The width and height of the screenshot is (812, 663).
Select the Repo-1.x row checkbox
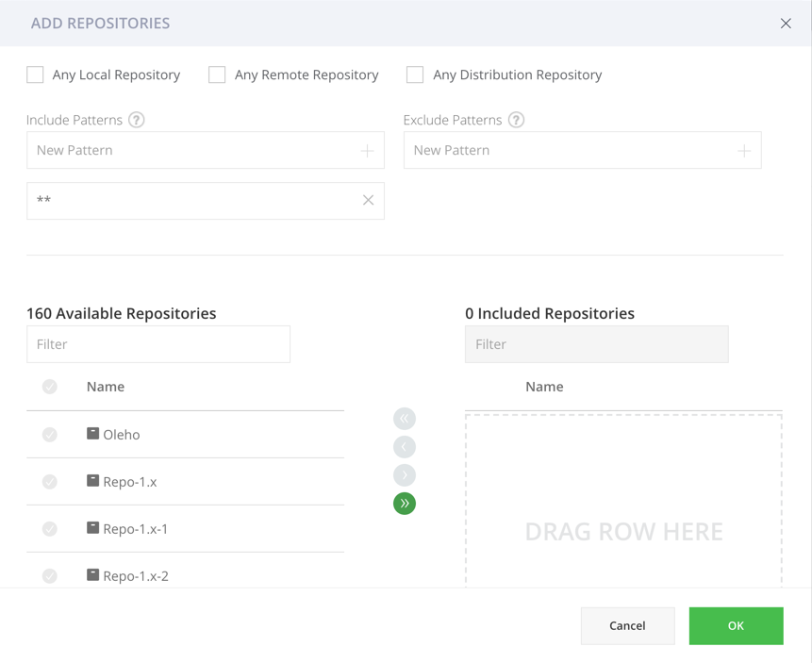(49, 482)
